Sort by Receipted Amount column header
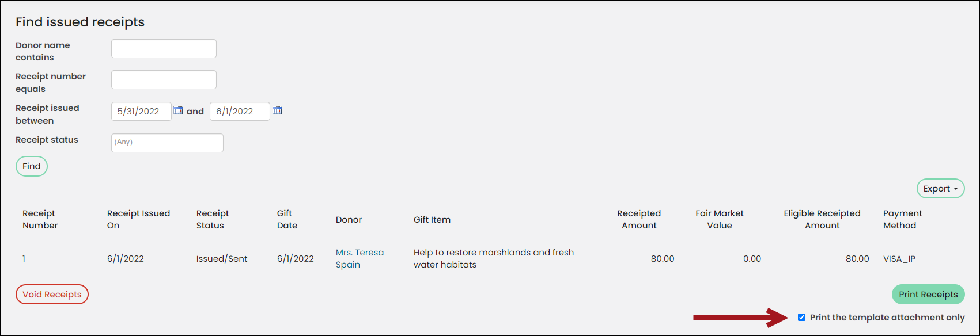The width and height of the screenshot is (980, 336). click(639, 219)
